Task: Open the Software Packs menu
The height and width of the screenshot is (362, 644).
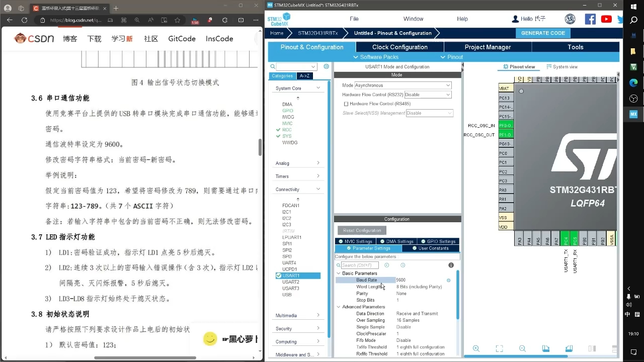Action: (376, 57)
